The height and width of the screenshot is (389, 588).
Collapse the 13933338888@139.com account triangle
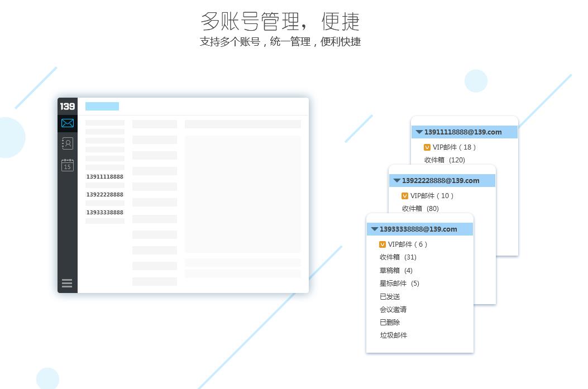coord(375,229)
